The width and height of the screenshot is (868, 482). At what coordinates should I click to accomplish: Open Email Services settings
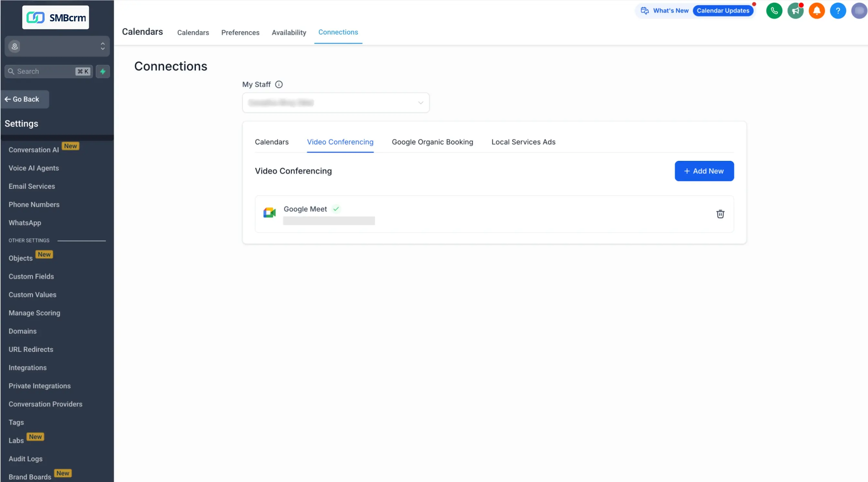tap(32, 186)
